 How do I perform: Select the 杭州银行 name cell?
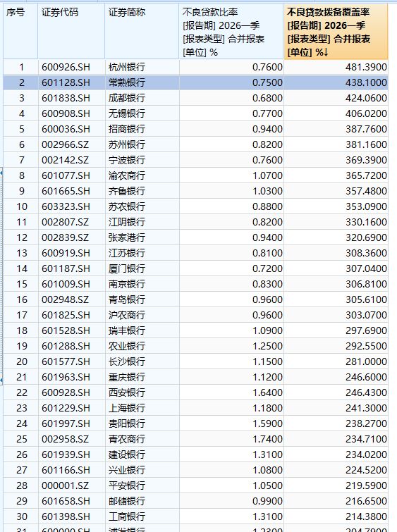(x=127, y=67)
